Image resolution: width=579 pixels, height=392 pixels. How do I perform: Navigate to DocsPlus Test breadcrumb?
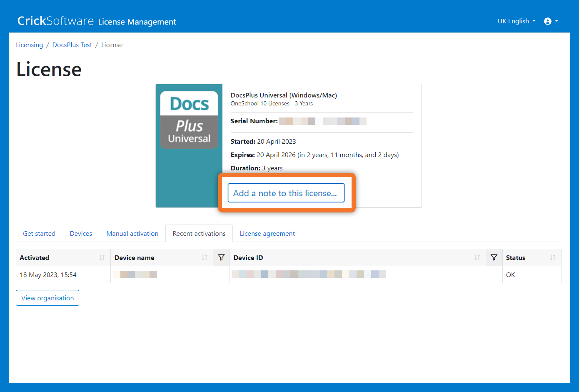[x=72, y=45]
